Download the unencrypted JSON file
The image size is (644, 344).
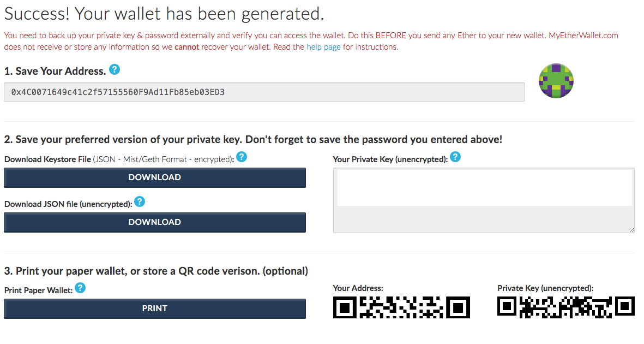(x=155, y=222)
